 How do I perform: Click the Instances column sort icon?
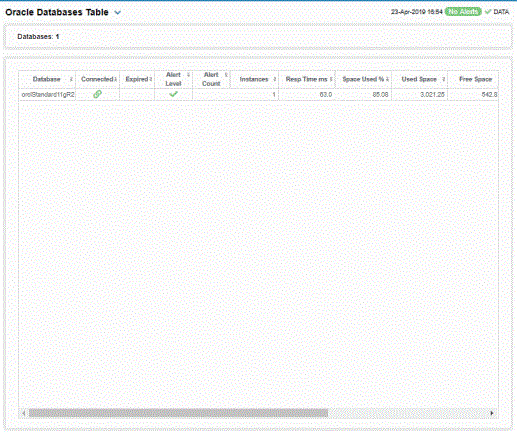pyautogui.click(x=275, y=79)
